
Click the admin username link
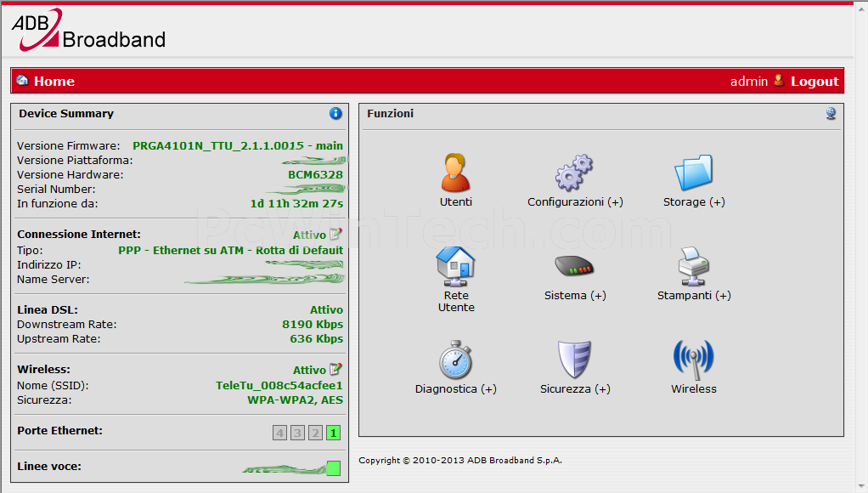coord(749,81)
